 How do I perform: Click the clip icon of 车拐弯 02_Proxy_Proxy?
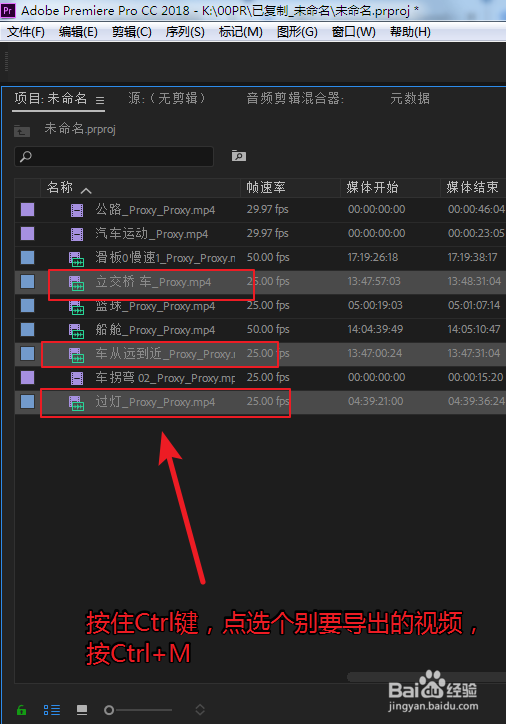click(x=77, y=378)
